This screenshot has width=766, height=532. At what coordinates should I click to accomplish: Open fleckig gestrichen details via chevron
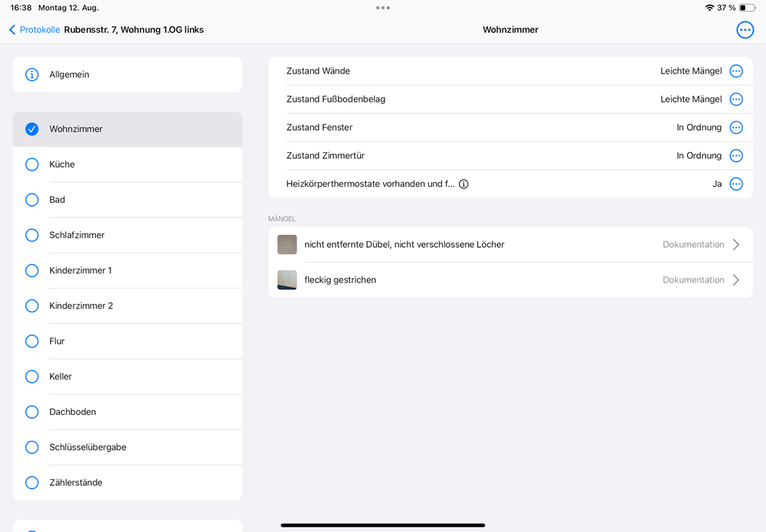click(x=735, y=280)
